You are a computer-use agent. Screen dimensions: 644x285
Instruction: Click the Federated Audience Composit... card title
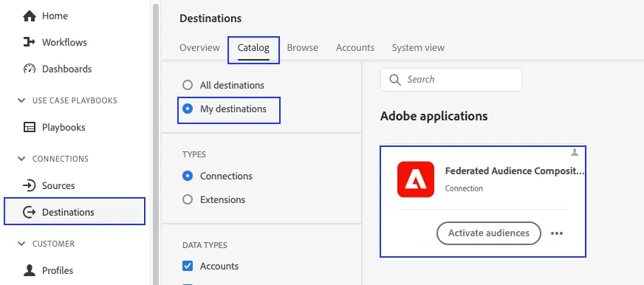514,171
